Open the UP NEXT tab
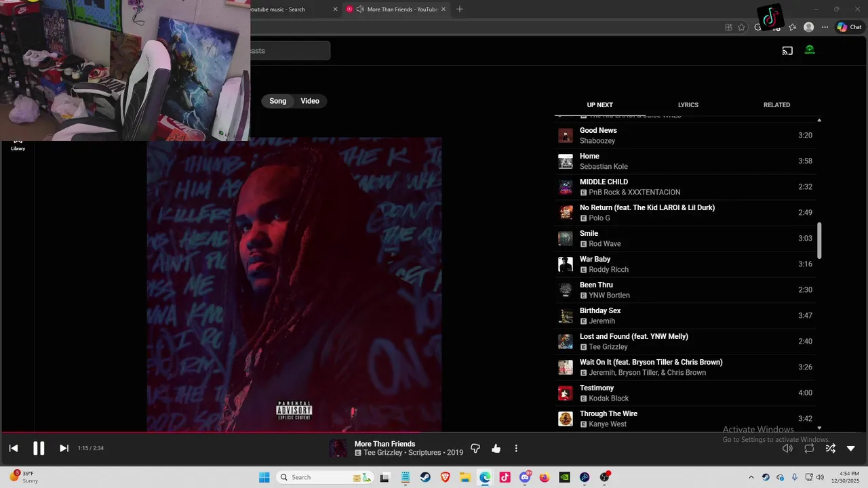 599,105
